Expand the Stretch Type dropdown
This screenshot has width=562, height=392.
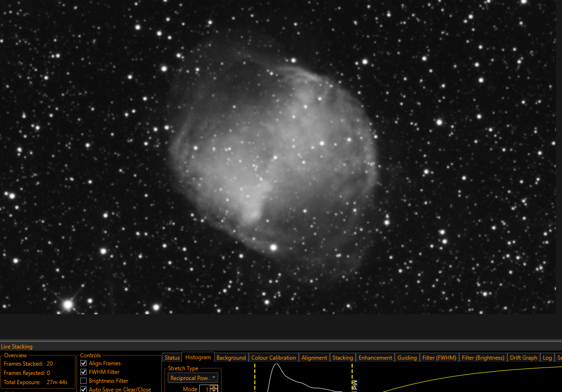[x=193, y=378]
